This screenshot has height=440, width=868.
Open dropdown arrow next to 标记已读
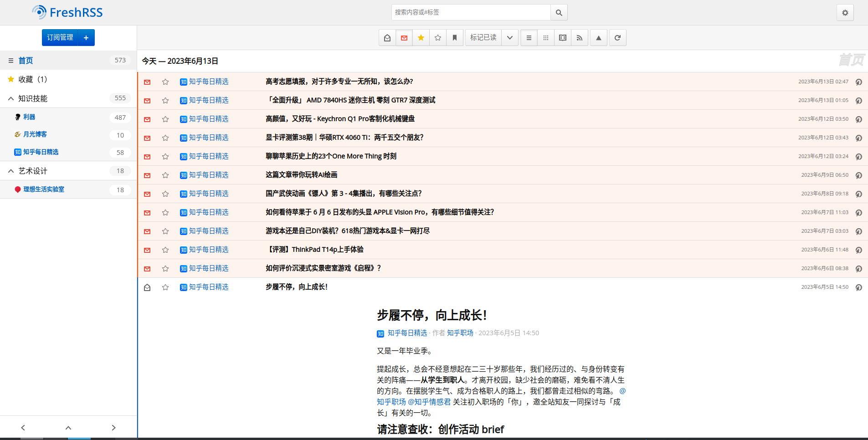click(x=510, y=38)
